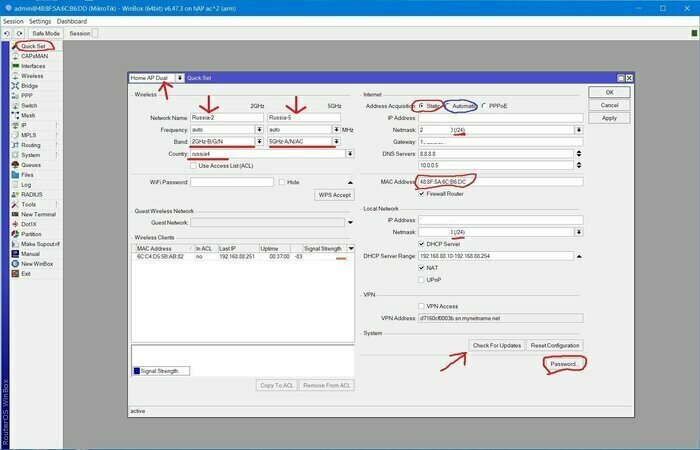The image size is (700, 450).
Task: Launch New Terminal
Action: coord(38,214)
